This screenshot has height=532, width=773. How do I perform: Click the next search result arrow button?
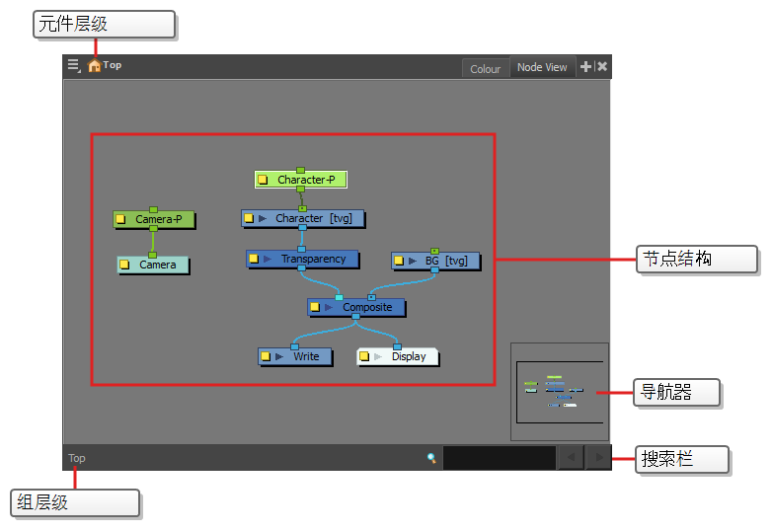point(598,458)
